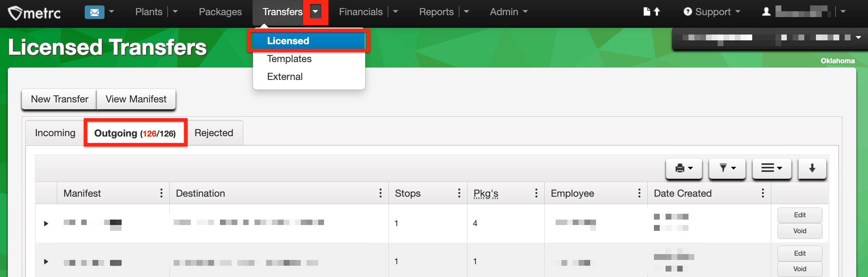Open Pkg's column options menu

pos(536,193)
